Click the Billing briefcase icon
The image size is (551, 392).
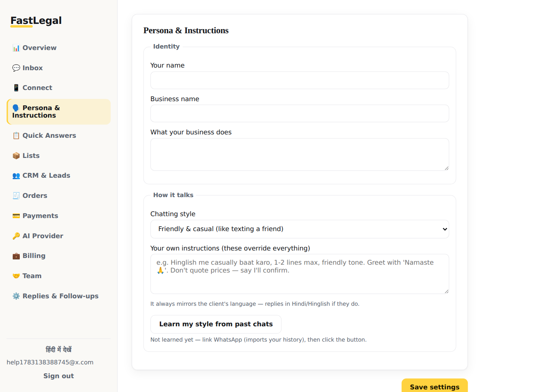coord(16,256)
